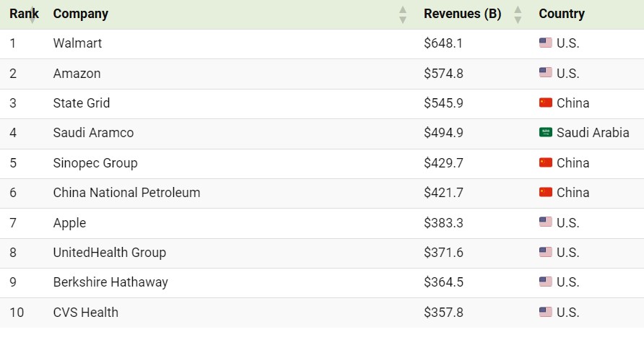Click the $648.1 revenue value

(443, 43)
